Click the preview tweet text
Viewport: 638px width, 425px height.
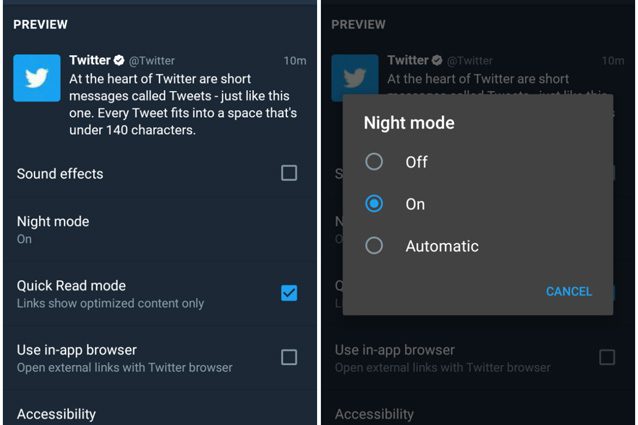coord(183,104)
